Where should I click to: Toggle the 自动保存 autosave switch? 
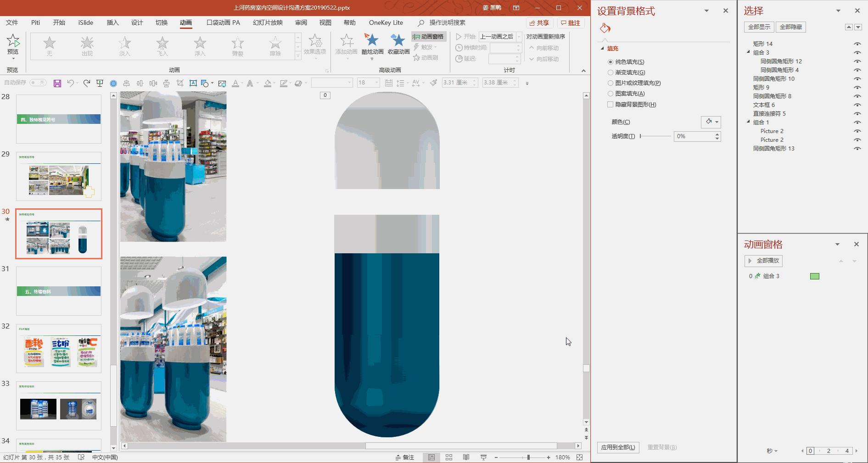(38, 83)
